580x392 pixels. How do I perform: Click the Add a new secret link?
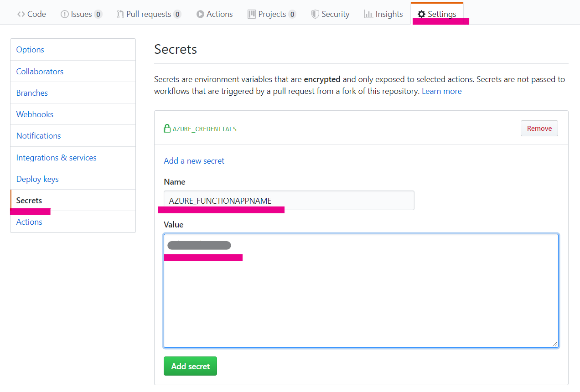click(x=194, y=161)
